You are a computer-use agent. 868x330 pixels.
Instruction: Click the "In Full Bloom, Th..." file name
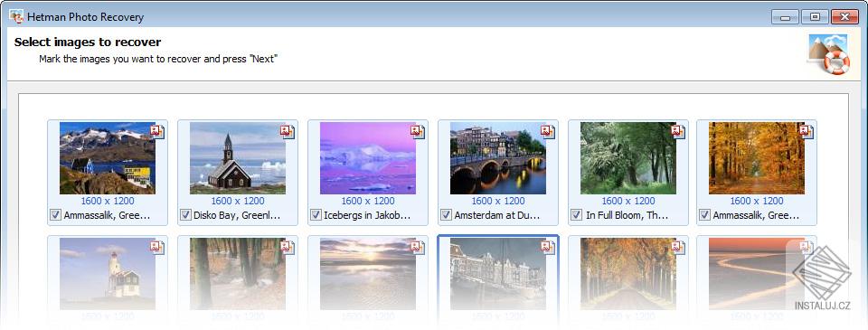point(627,215)
